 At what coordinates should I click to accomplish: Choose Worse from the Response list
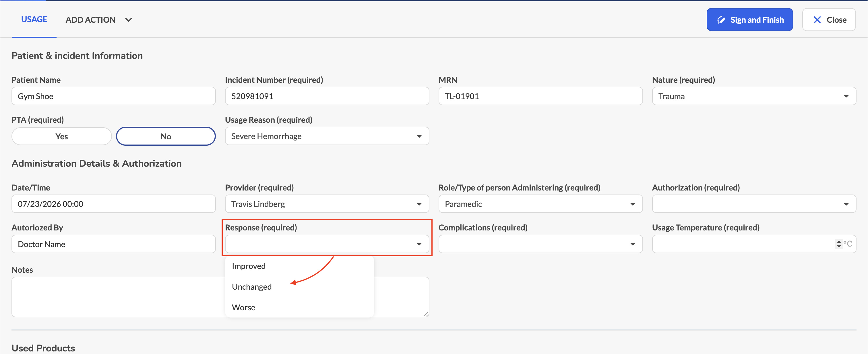(x=299, y=307)
